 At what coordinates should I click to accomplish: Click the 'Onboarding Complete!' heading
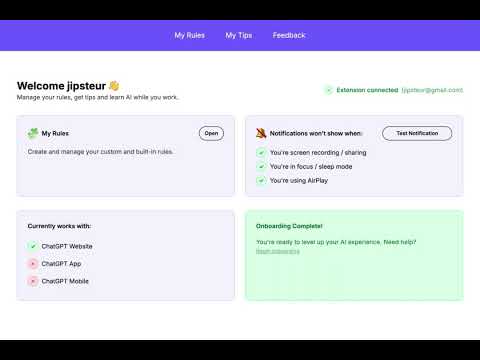click(289, 226)
